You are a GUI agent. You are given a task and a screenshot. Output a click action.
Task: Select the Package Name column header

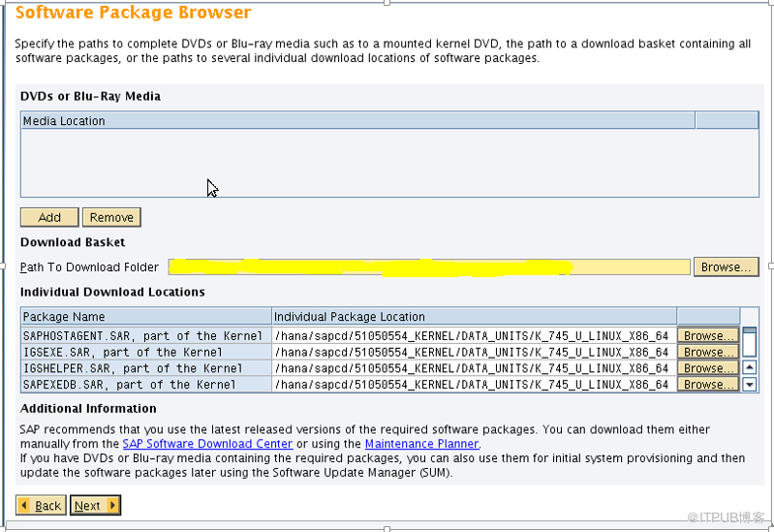click(146, 316)
